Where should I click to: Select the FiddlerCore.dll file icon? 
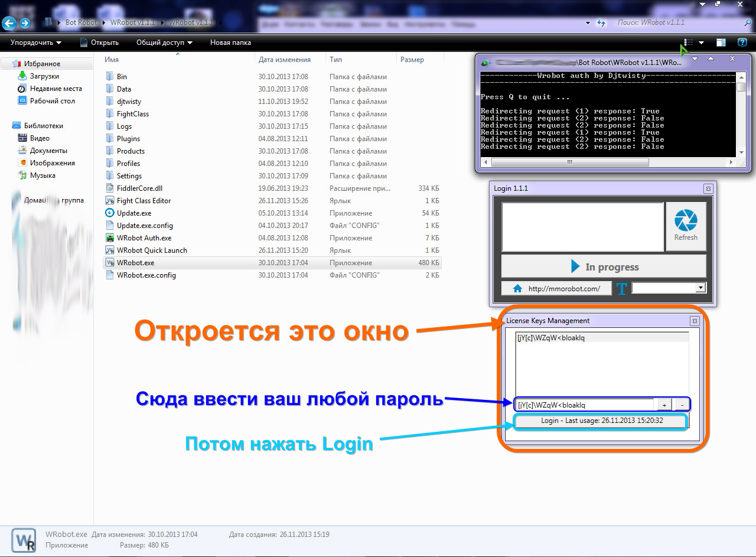(x=110, y=188)
